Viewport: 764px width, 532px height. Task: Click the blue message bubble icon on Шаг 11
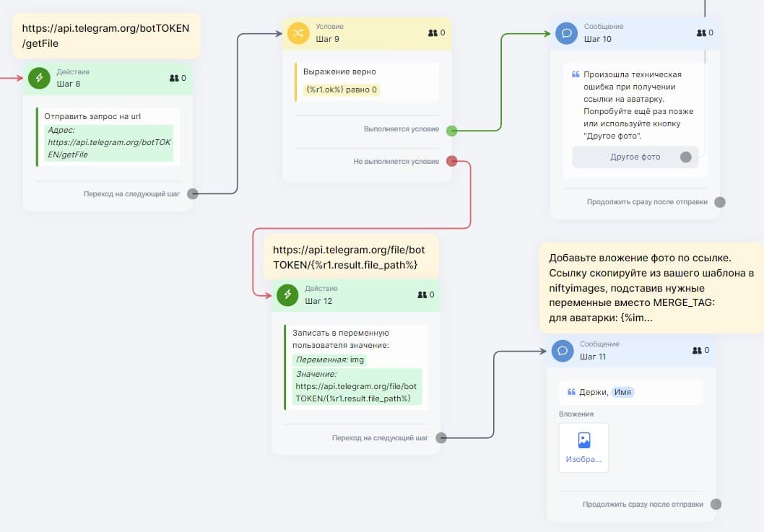click(x=563, y=351)
